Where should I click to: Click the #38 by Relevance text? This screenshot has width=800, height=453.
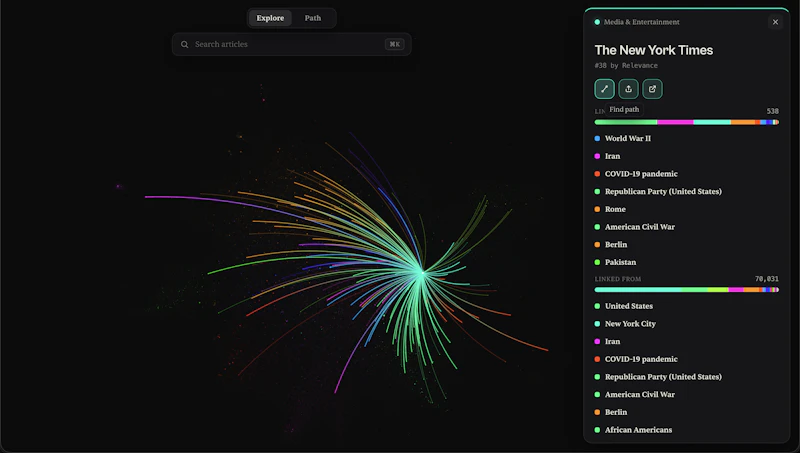point(626,66)
